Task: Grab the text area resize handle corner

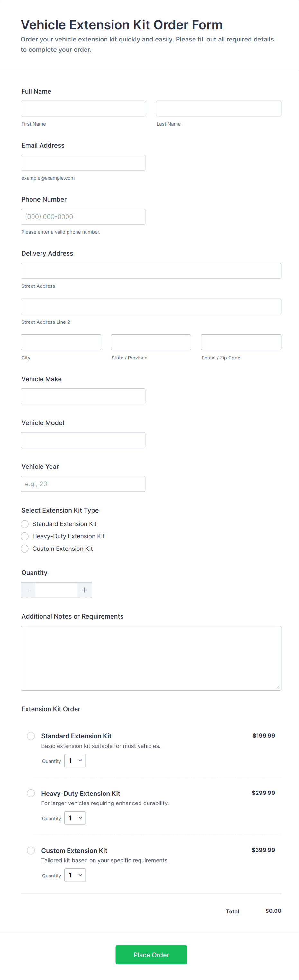Action: tap(278, 687)
